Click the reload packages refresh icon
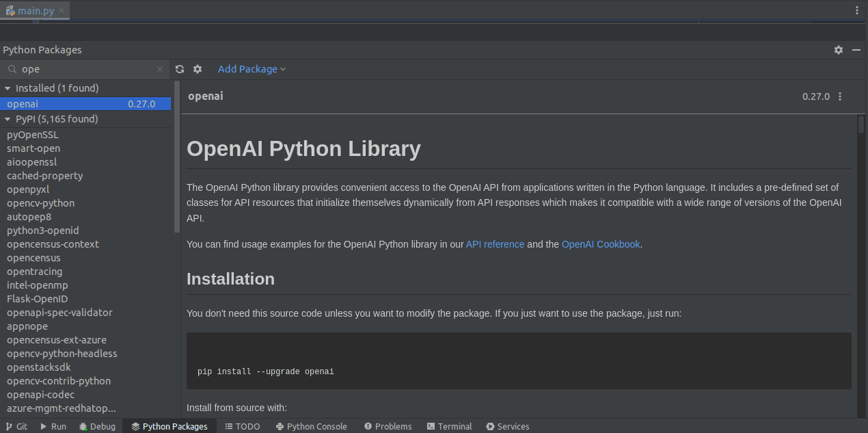The height and width of the screenshot is (433, 868). pyautogui.click(x=180, y=69)
